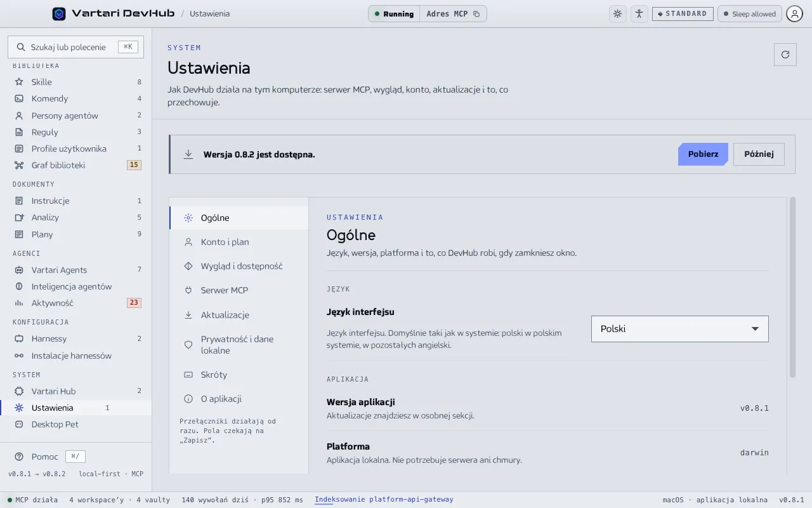Click the Później button
The width and height of the screenshot is (812, 508).
pos(759,154)
